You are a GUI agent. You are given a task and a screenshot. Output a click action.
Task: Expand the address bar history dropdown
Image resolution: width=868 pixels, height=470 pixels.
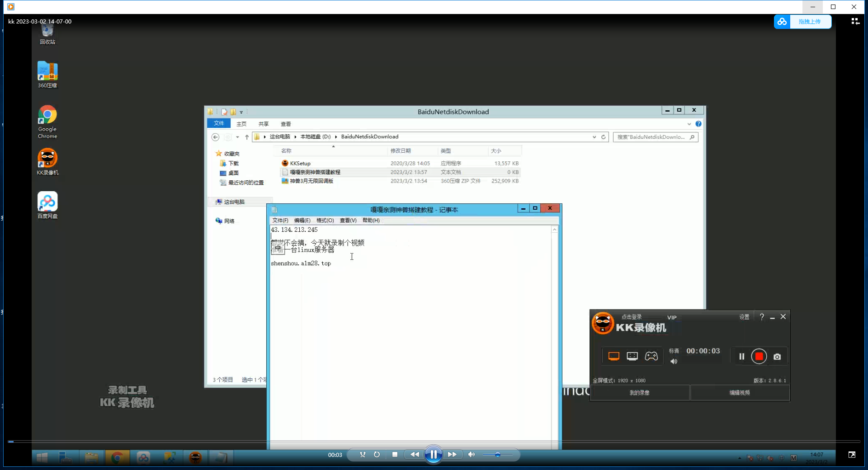coord(594,137)
